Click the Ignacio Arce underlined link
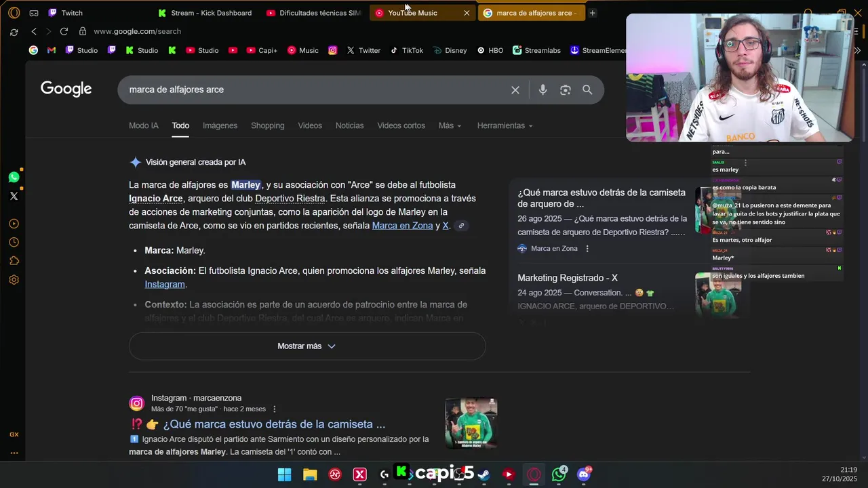 (x=156, y=199)
